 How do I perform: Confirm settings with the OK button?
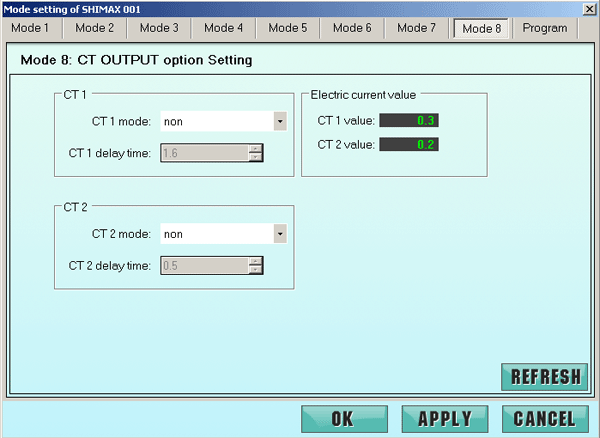click(343, 418)
